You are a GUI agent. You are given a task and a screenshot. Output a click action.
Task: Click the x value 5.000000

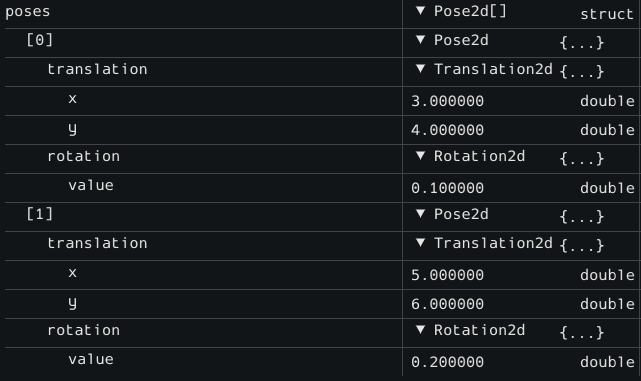pos(447,275)
